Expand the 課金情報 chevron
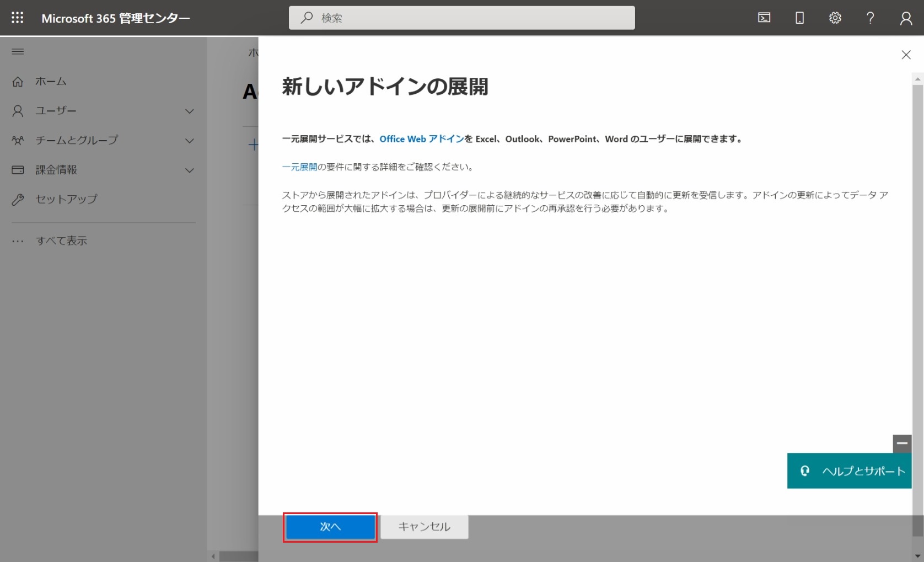The height and width of the screenshot is (562, 924). coord(190,170)
